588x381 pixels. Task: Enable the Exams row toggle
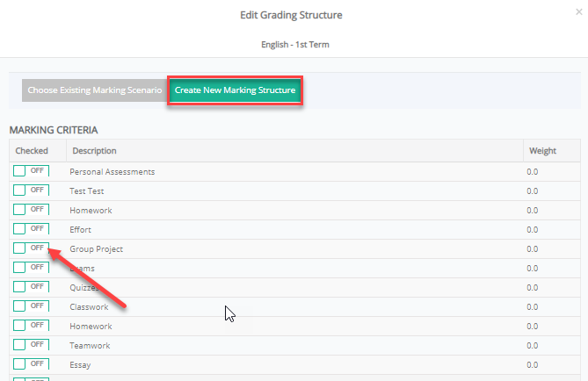coord(31,267)
